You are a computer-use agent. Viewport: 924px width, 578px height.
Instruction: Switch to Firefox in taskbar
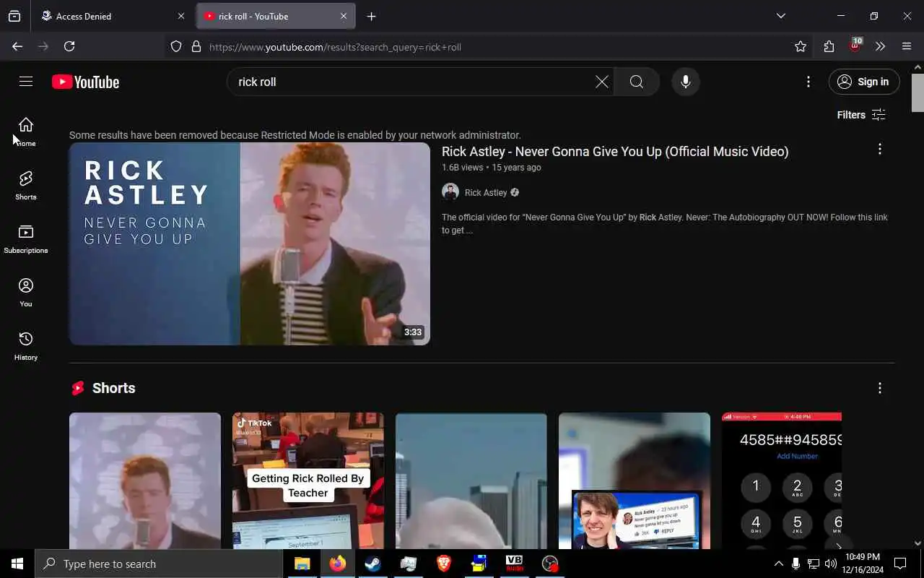click(337, 564)
